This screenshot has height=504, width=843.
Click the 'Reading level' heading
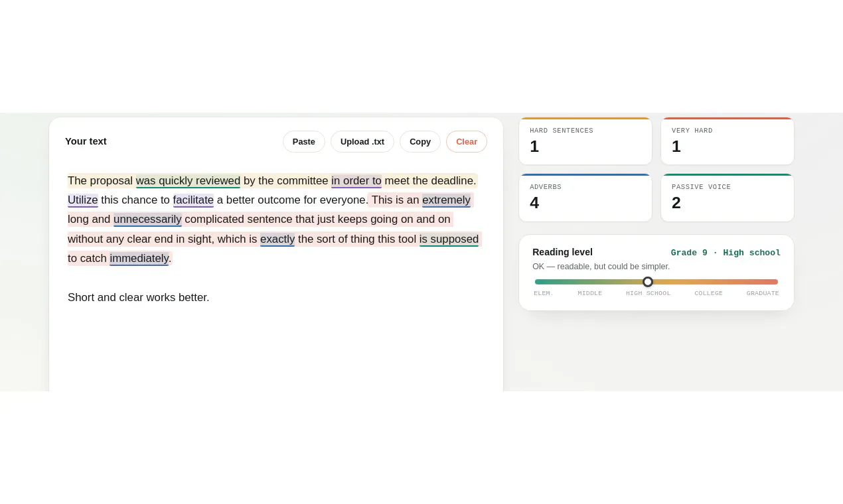tap(562, 252)
